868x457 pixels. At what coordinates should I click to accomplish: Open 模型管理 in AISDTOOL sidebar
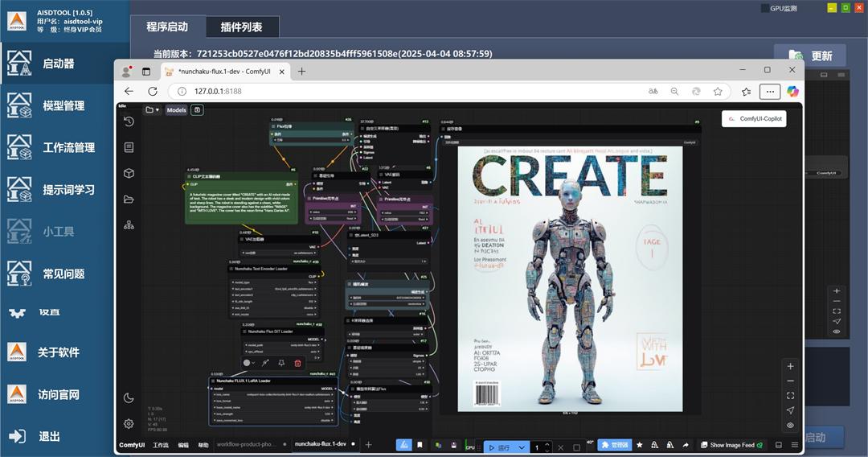pos(63,105)
